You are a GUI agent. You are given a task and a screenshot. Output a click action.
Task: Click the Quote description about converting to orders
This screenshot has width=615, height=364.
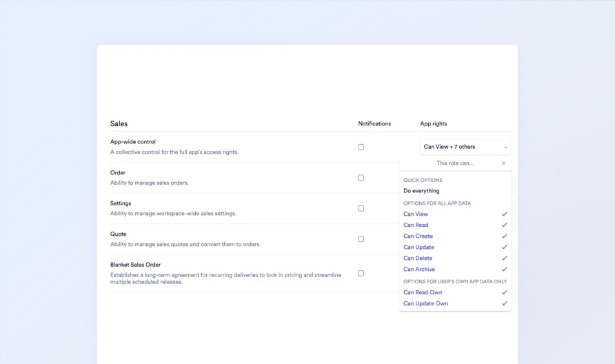[185, 244]
